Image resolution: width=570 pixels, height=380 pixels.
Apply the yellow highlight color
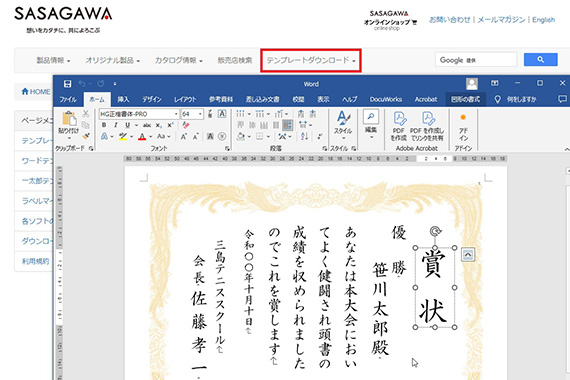tap(123, 136)
